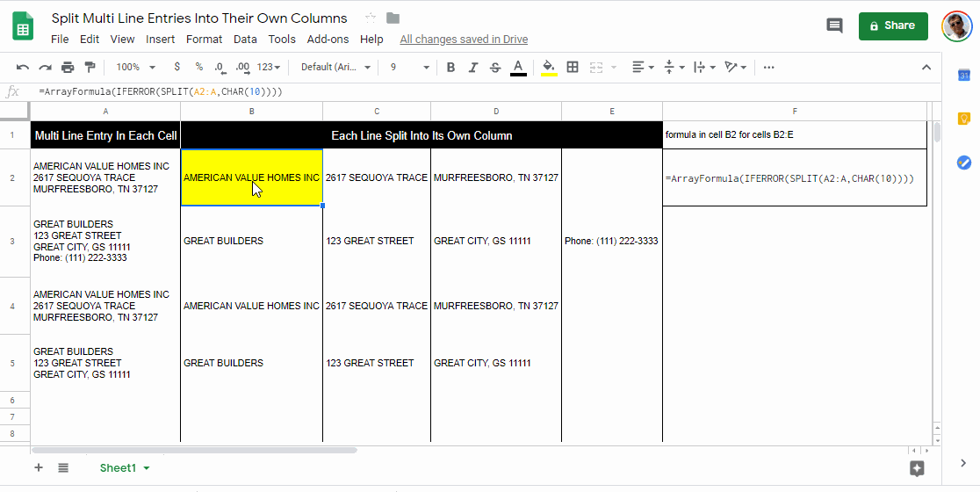Move document using the folder icon
This screenshot has height=492, width=980.
(393, 18)
